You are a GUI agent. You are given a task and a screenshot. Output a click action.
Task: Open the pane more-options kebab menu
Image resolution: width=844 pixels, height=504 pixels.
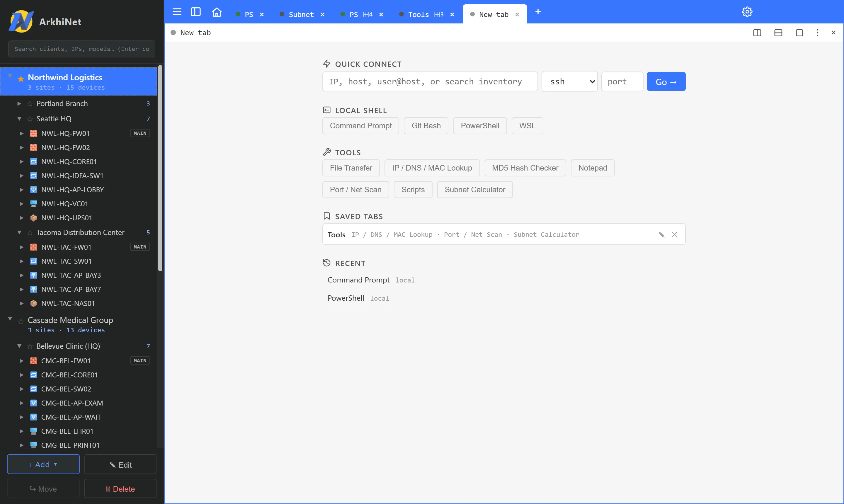tap(818, 33)
